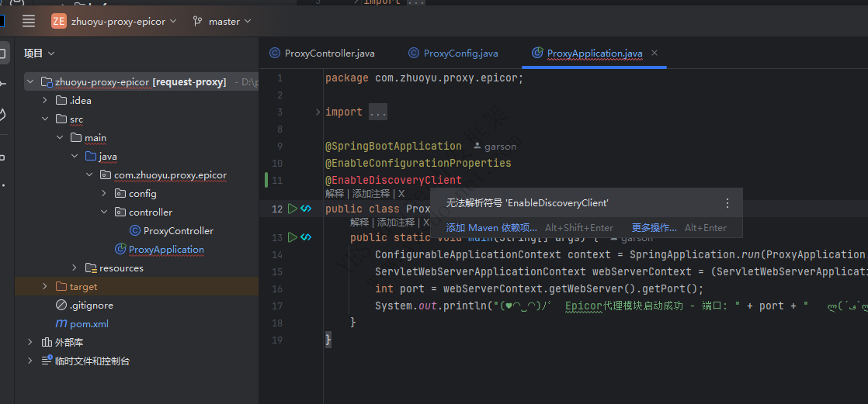
Task: Click 添加注释 hint above main method
Action: pyautogui.click(x=396, y=223)
